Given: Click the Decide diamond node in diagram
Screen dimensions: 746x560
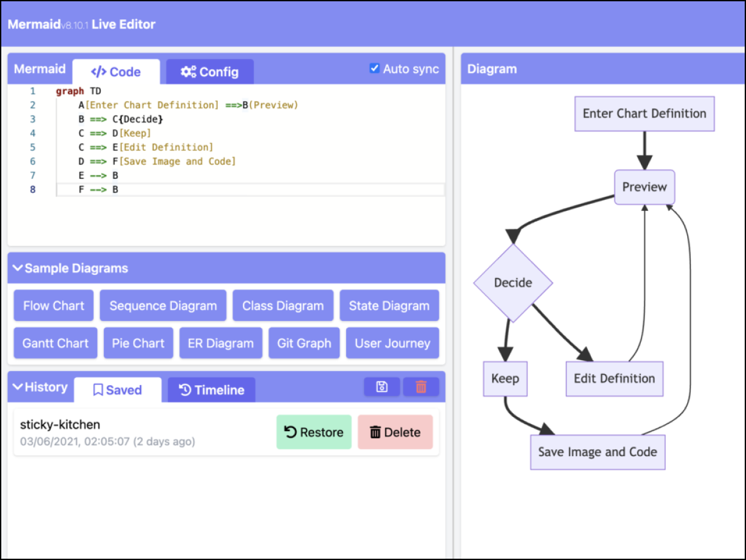Looking at the screenshot, I should tap(513, 283).
